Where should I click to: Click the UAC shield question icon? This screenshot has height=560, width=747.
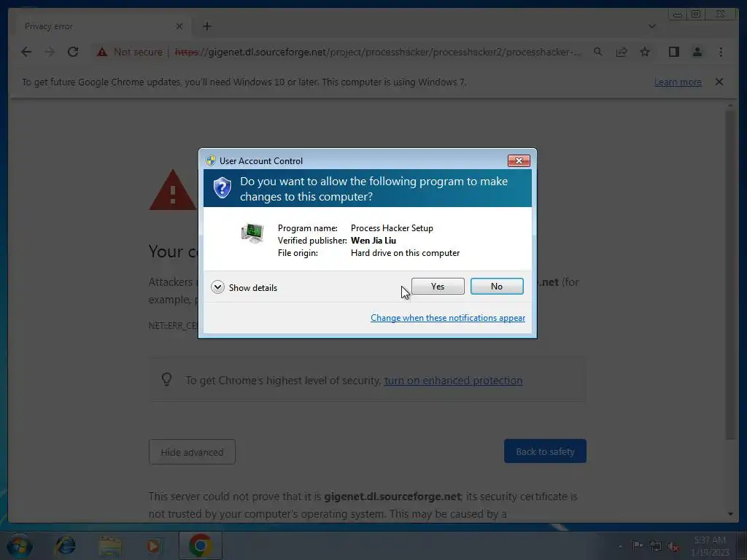[x=222, y=188]
